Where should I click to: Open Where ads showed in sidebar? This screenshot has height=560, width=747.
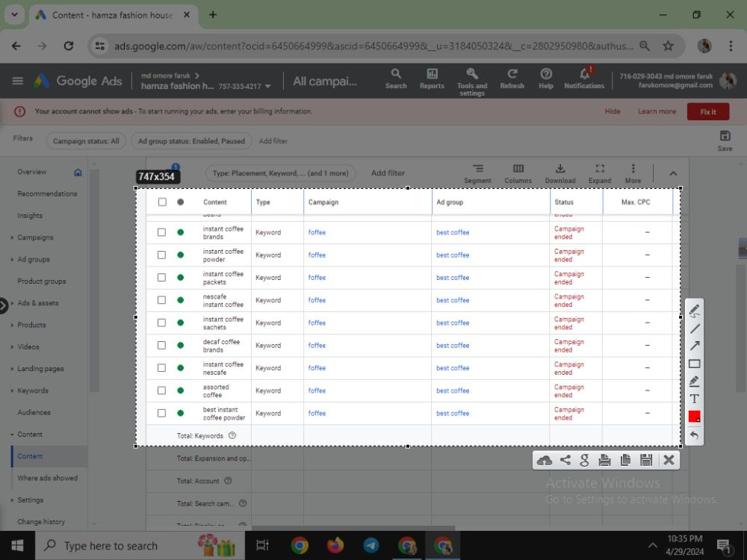click(48, 478)
